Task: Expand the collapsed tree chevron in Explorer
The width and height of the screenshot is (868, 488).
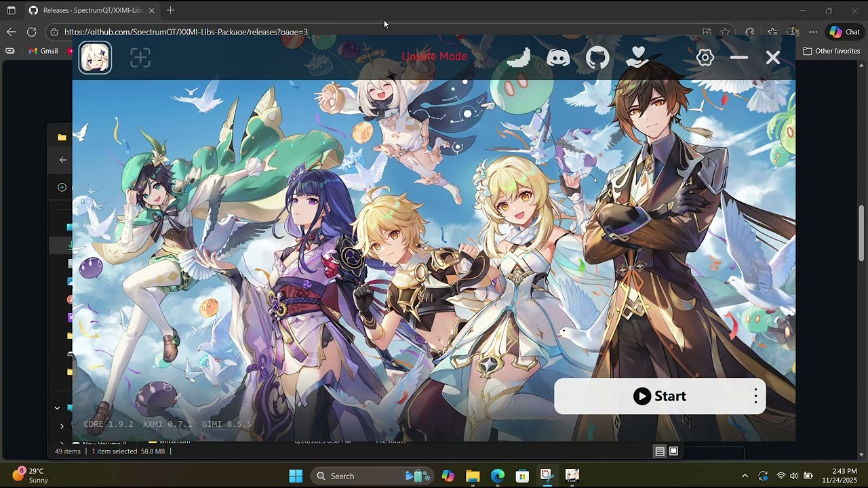Action: 62,426
